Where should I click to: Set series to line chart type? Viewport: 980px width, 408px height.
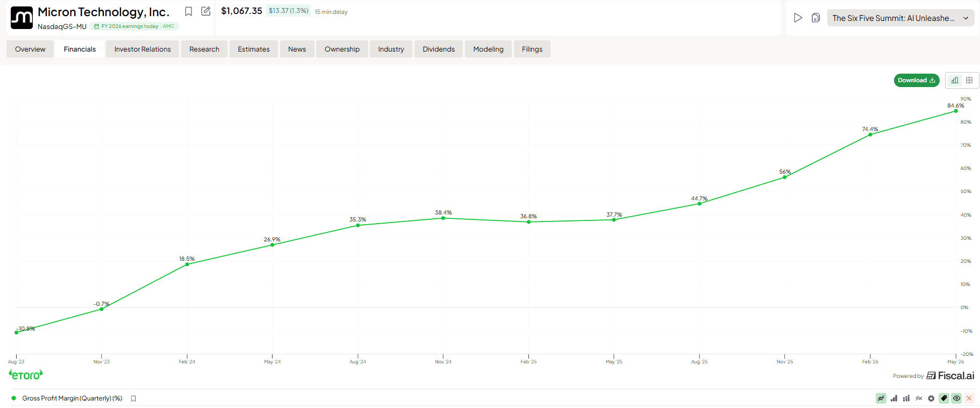(x=881, y=398)
